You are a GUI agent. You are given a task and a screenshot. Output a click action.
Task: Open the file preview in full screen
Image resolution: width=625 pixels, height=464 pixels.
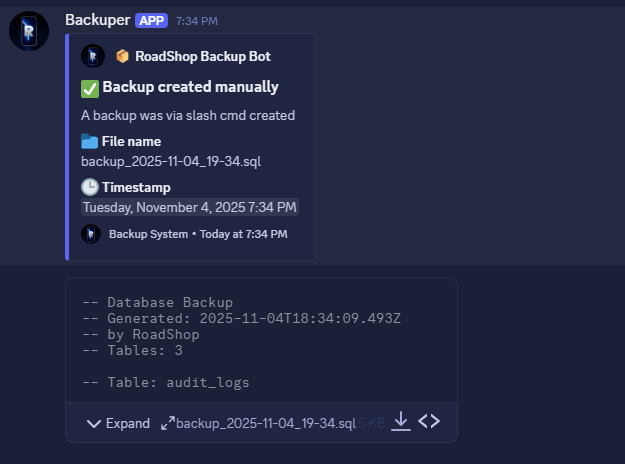[x=168, y=423]
